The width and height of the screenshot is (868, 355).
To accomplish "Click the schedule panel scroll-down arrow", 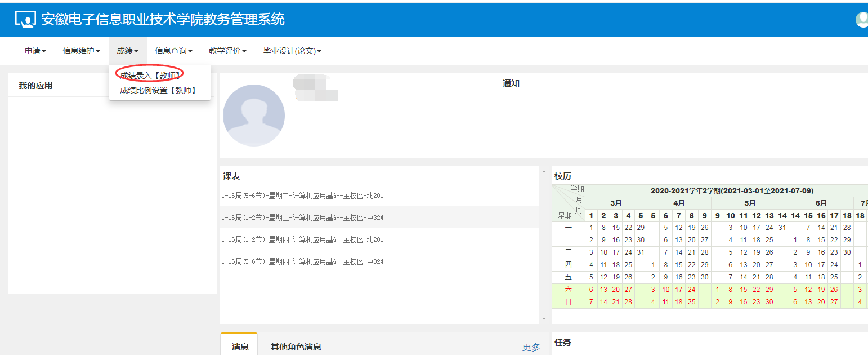I will point(543,319).
